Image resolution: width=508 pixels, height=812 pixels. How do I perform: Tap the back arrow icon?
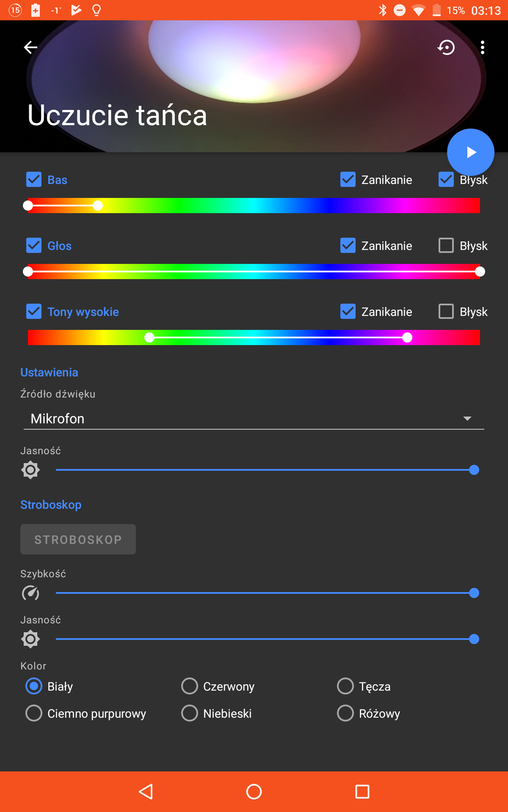[x=30, y=47]
